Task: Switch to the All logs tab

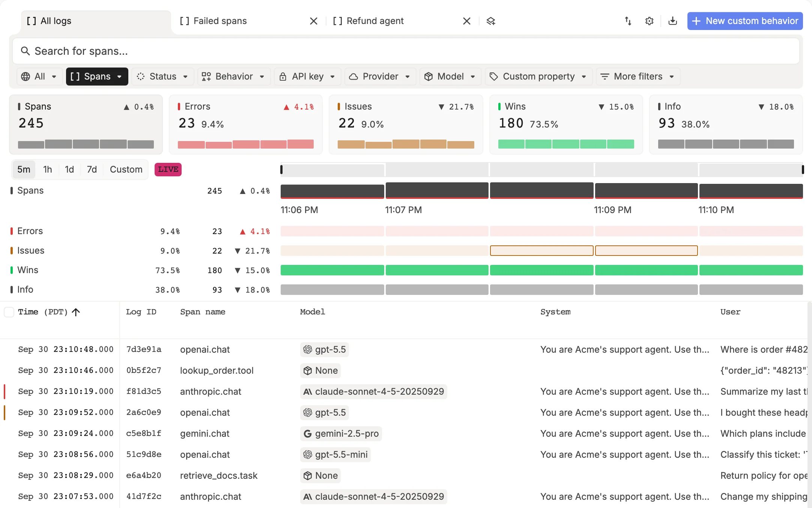Action: click(96, 21)
